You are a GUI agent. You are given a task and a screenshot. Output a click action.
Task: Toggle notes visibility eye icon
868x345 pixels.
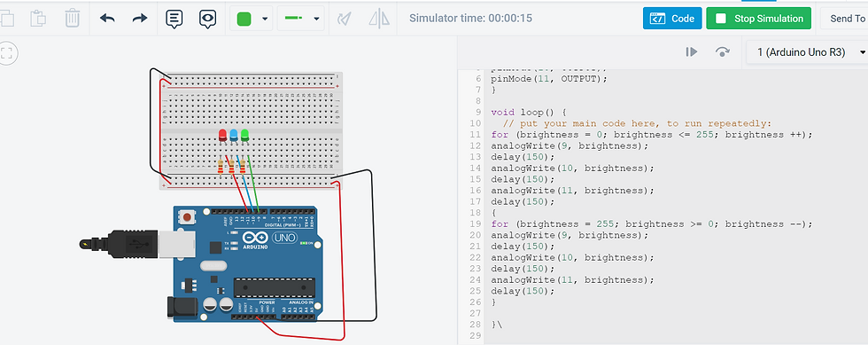pyautogui.click(x=207, y=19)
